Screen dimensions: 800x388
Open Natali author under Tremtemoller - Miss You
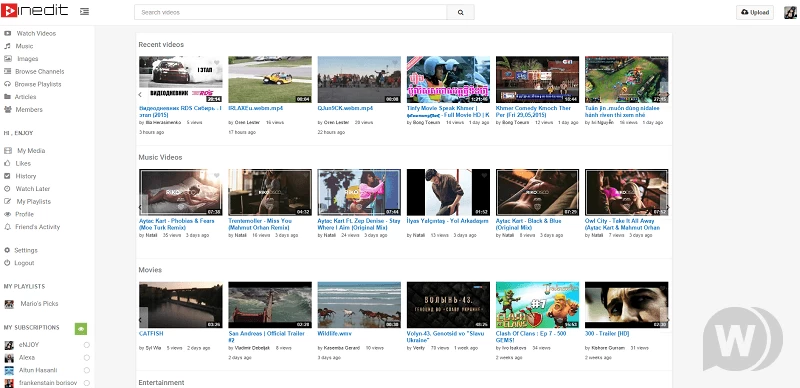240,235
